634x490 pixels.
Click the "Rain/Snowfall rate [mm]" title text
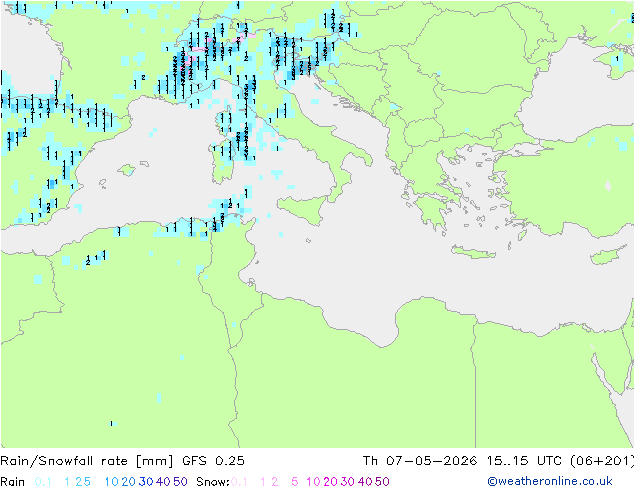pyautogui.click(x=87, y=460)
